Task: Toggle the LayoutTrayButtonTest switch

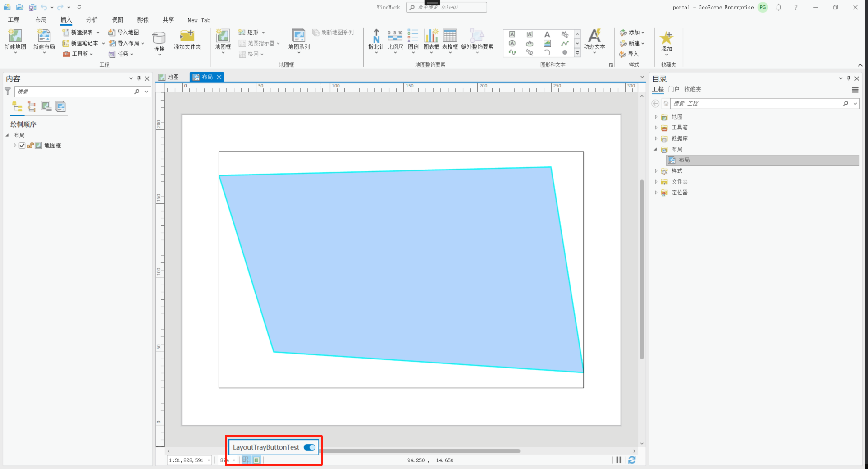Action: (310, 447)
